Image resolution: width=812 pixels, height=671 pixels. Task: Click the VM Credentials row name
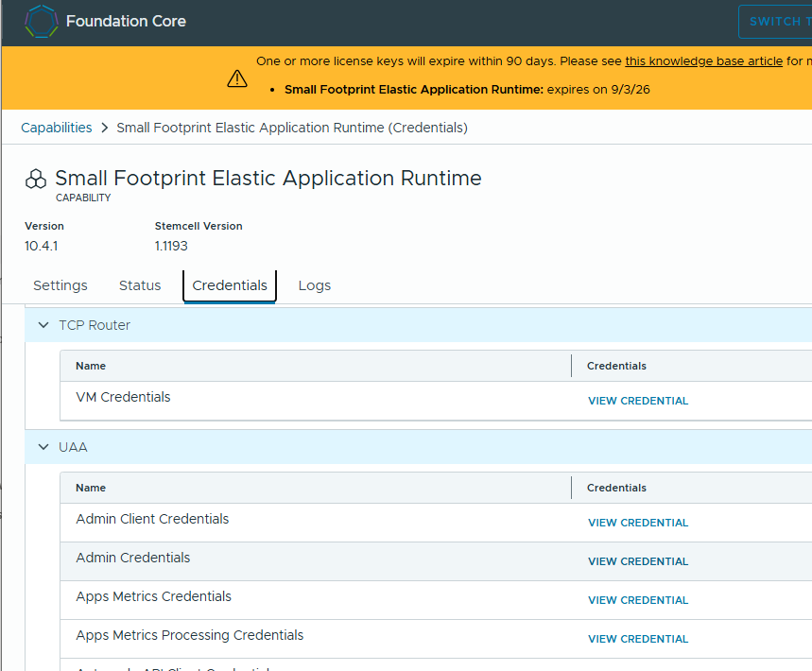pos(123,397)
